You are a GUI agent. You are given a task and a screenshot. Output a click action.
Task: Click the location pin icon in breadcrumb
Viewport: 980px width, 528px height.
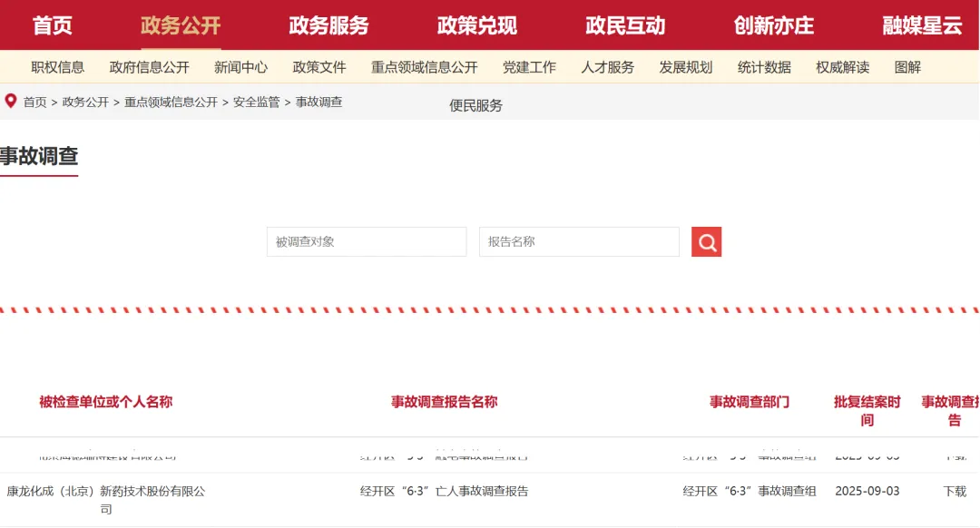tap(11, 101)
